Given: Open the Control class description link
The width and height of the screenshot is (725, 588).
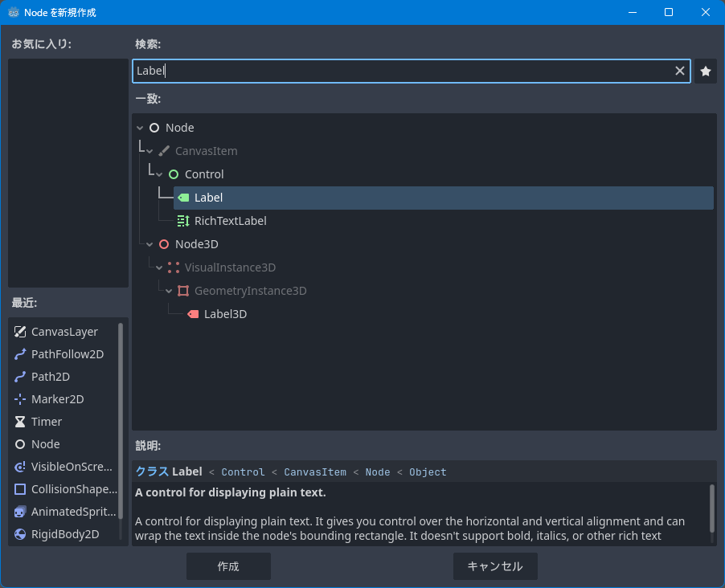Looking at the screenshot, I should 243,472.
